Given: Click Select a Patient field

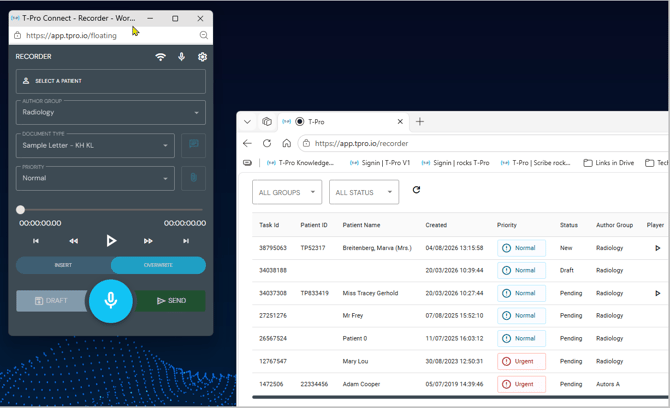Looking at the screenshot, I should (x=111, y=81).
